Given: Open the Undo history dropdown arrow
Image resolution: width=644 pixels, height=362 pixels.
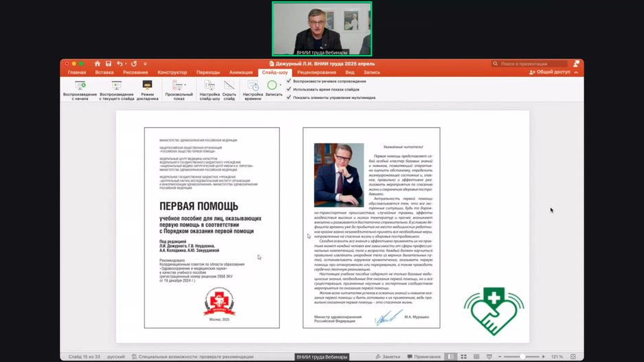Looking at the screenshot, I should [126, 64].
